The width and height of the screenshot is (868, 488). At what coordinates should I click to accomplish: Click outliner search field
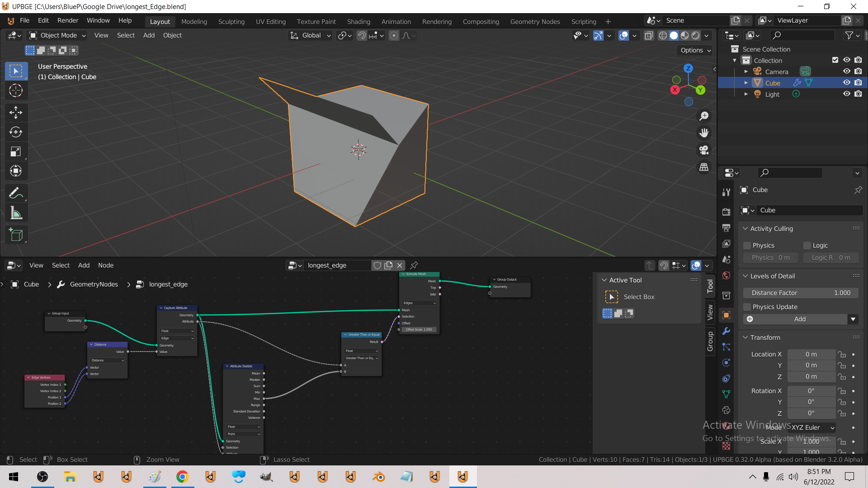802,36
